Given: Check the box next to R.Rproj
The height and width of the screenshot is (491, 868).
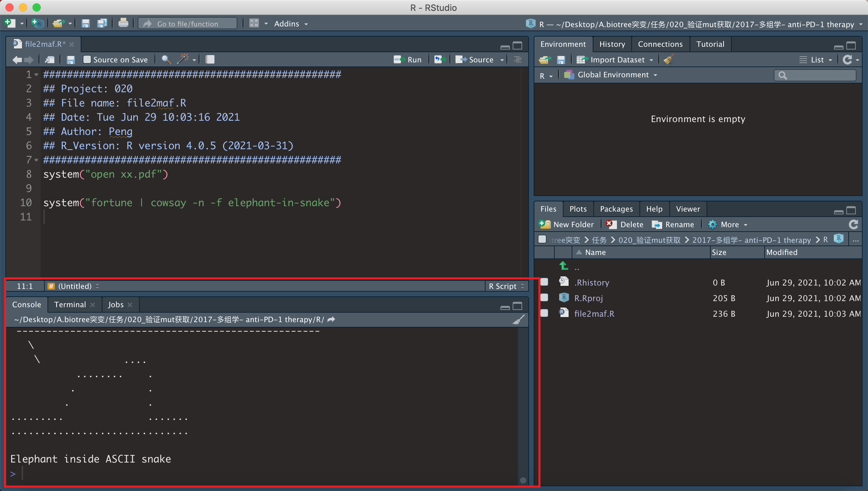Looking at the screenshot, I should point(544,298).
